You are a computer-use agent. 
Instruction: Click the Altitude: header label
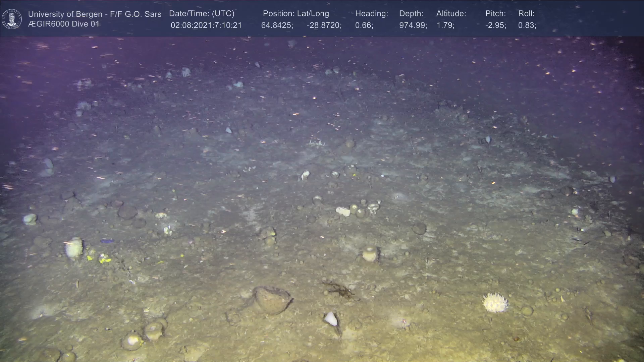451,14
